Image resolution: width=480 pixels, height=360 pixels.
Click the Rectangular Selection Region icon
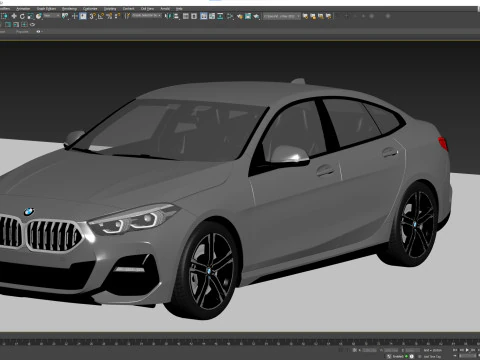pyautogui.click(x=4, y=16)
